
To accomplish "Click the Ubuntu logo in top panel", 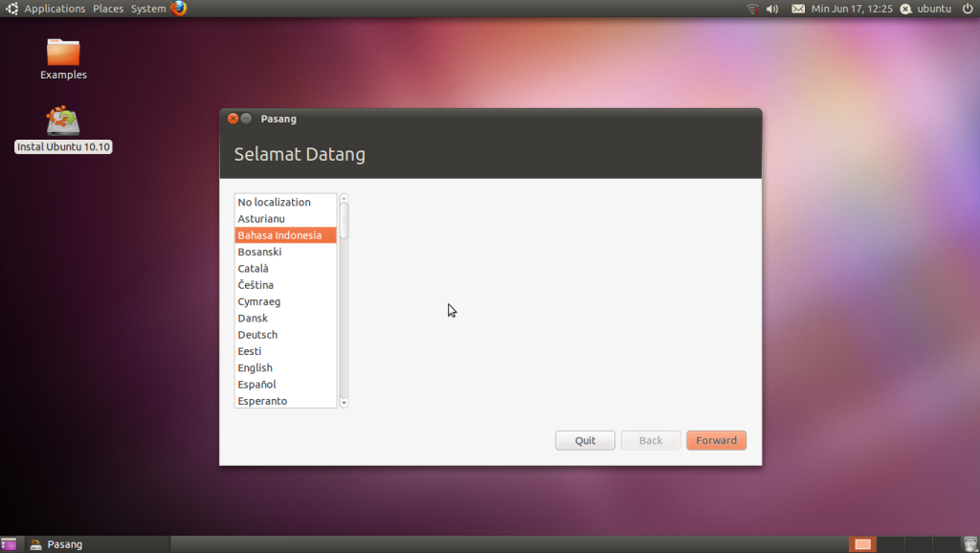I will [x=11, y=8].
